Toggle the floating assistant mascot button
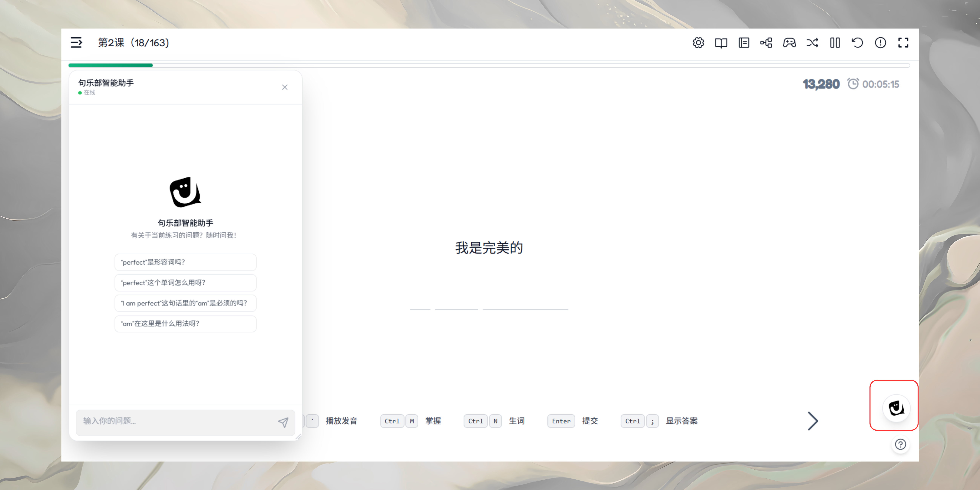980x490 pixels. pyautogui.click(x=896, y=408)
